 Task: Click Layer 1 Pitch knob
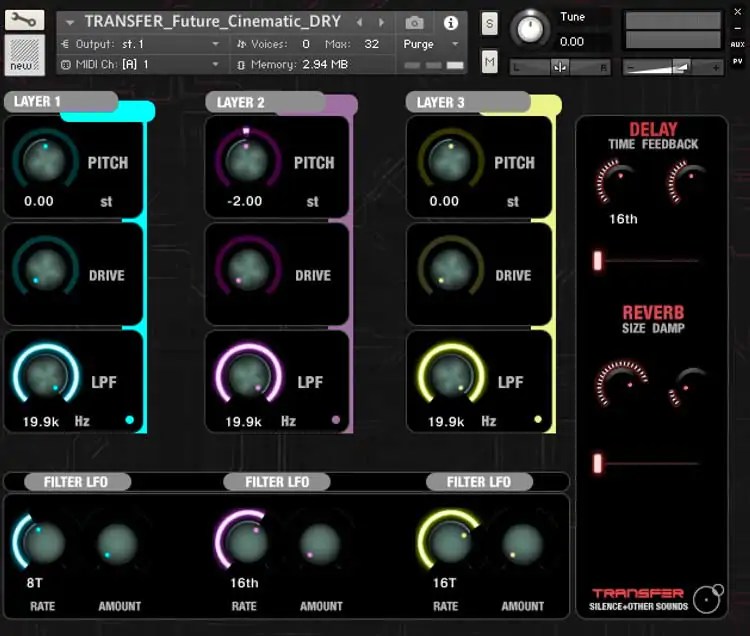44,160
